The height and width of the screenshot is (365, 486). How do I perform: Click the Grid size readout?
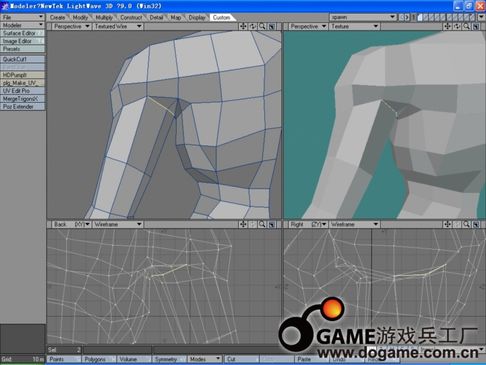pos(22,359)
